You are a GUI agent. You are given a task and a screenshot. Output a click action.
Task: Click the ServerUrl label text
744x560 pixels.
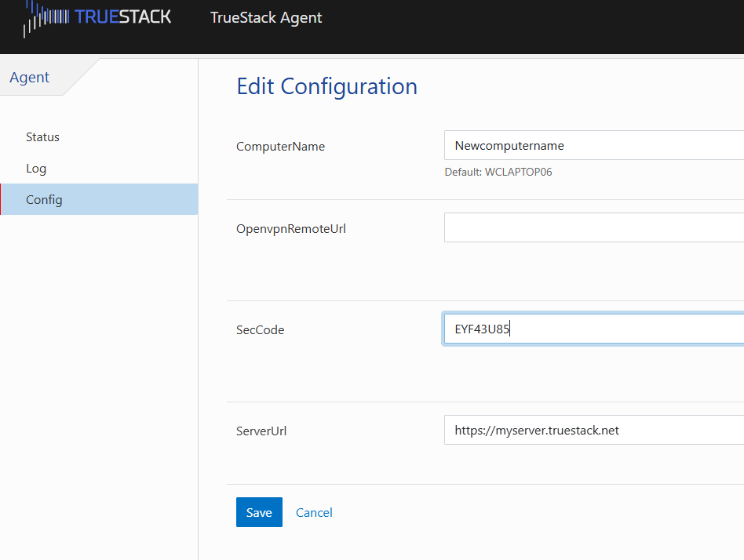tap(261, 431)
